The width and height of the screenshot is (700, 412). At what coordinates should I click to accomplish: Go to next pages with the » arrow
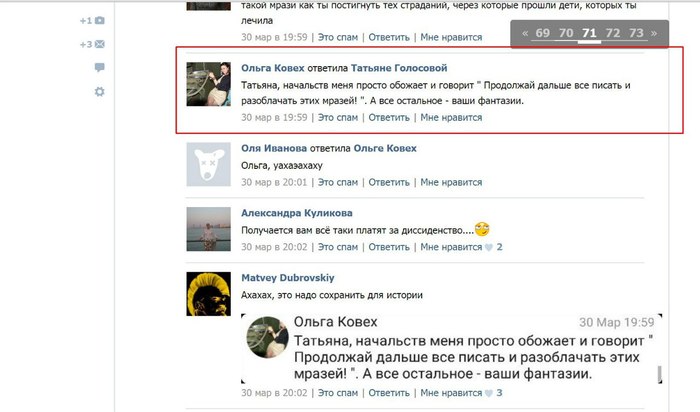pos(654,33)
